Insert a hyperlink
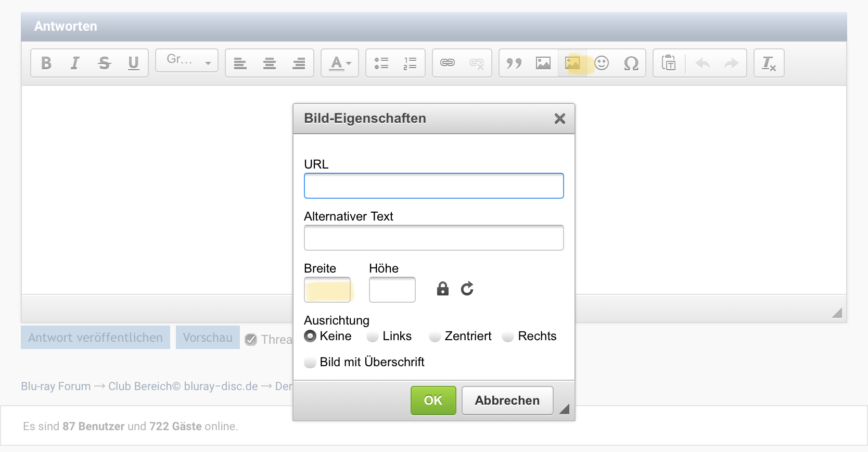The height and width of the screenshot is (452, 868). click(448, 63)
